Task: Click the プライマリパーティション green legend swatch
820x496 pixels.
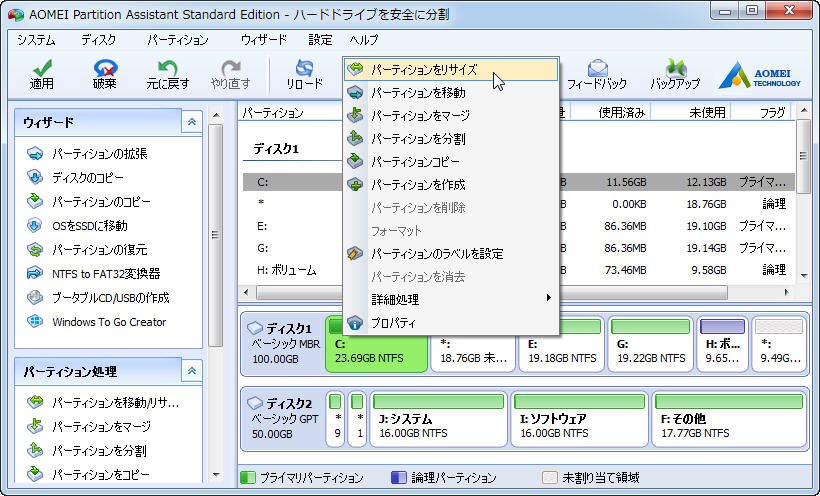Action: (x=247, y=477)
